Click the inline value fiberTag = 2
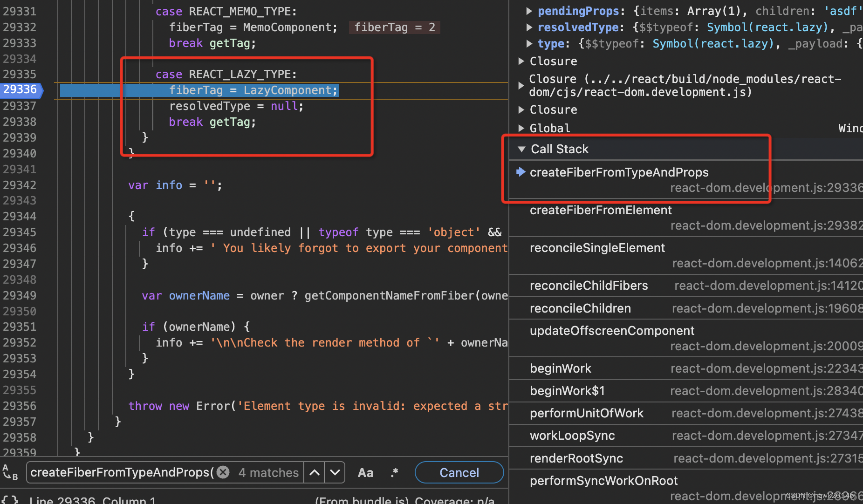Image resolution: width=863 pixels, height=504 pixels. click(395, 27)
